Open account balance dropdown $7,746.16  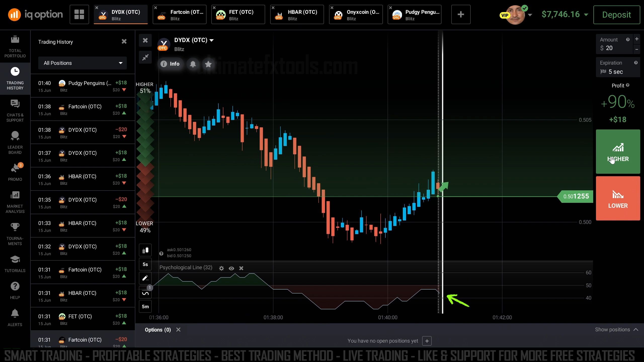tap(565, 14)
